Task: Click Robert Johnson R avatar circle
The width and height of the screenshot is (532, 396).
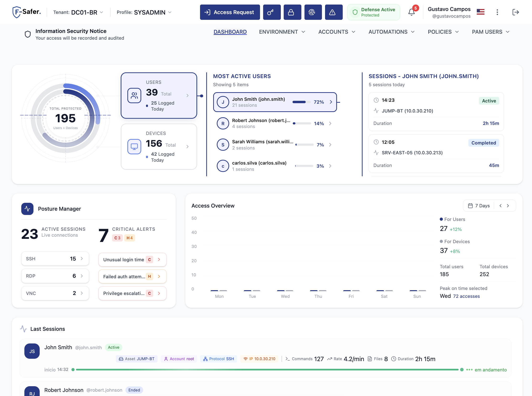Action: point(223,123)
